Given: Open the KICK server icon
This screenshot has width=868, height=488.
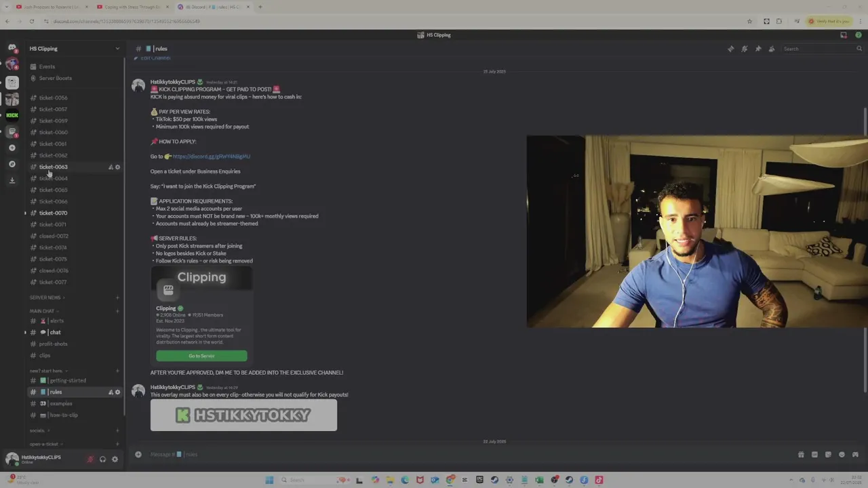Looking at the screenshot, I should (12, 115).
